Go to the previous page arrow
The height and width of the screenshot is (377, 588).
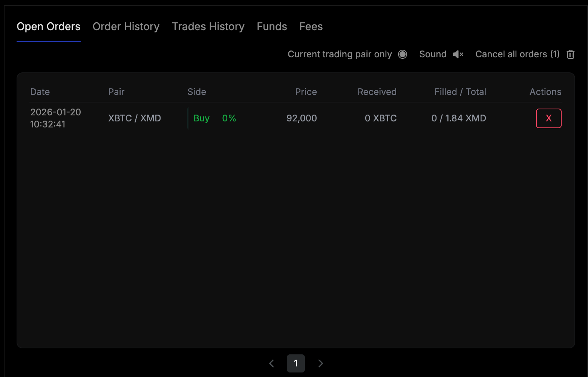(271, 363)
